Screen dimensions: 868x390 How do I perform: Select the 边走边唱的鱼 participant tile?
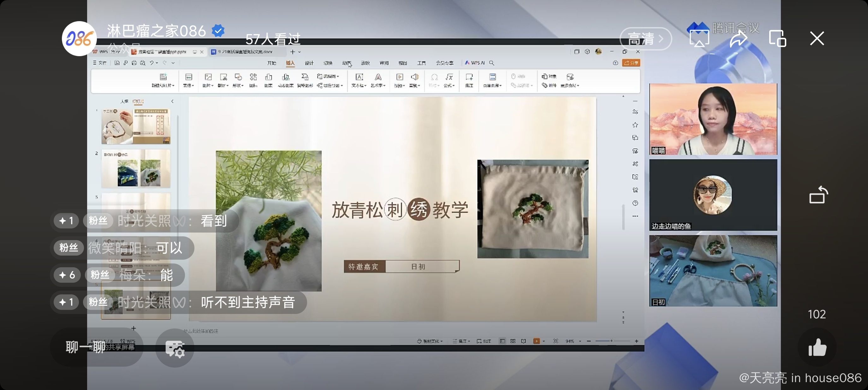713,195
